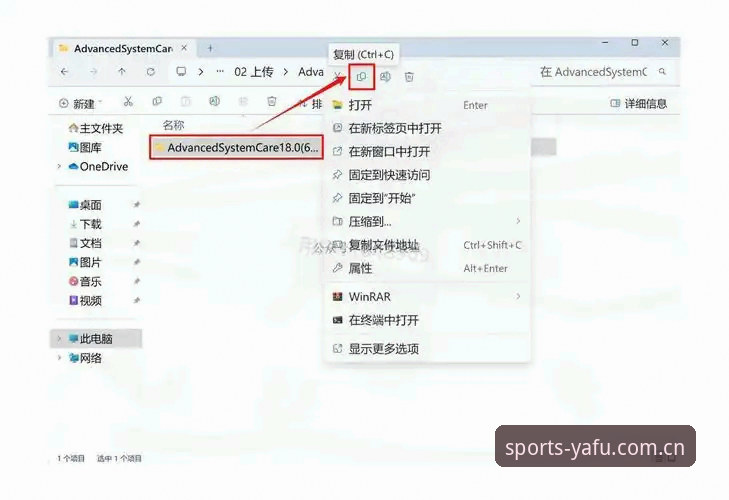The height and width of the screenshot is (500, 729).
Task: Choose 固定到"开始"
Action: [427, 198]
